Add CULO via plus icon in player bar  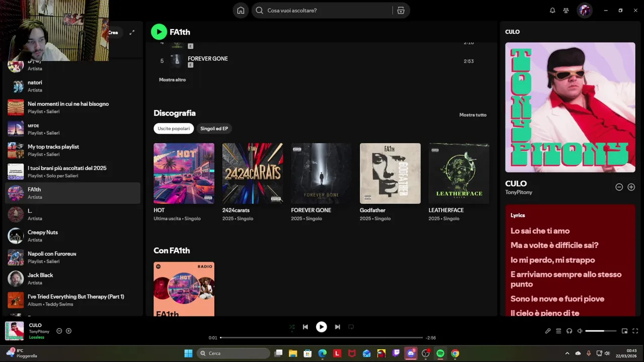[68, 331]
